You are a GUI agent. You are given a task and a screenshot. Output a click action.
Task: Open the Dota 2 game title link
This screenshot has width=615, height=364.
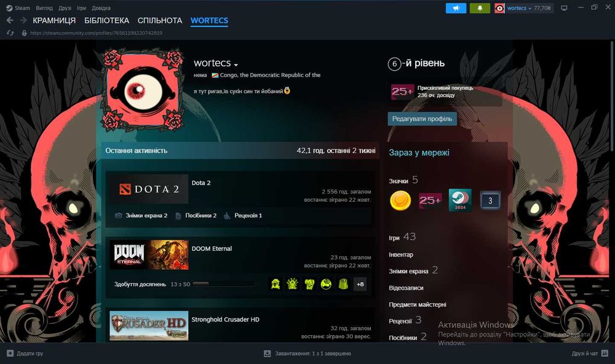(201, 183)
